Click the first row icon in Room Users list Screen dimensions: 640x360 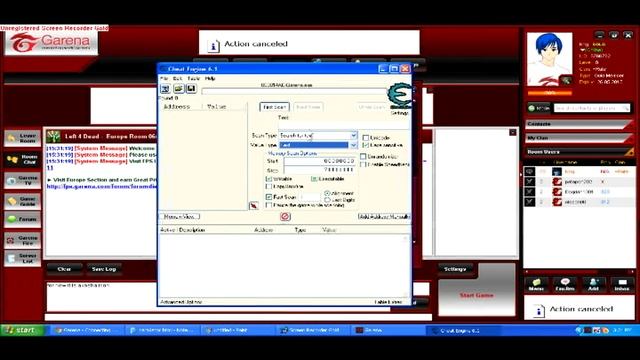pyautogui.click(x=529, y=171)
